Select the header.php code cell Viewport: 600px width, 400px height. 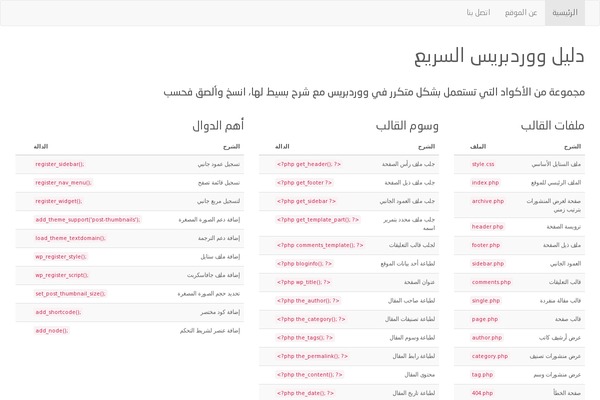click(487, 227)
